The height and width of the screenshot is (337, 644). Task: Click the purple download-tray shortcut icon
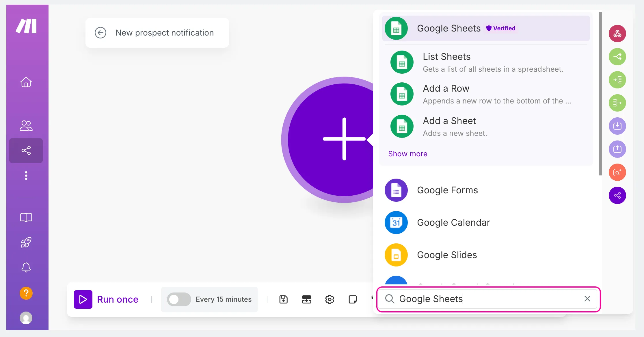pos(617,126)
